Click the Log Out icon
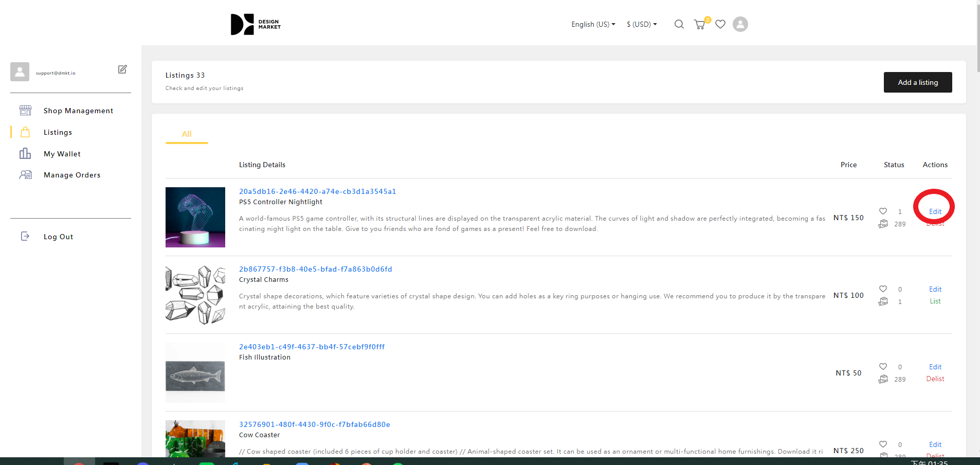This screenshot has width=980, height=465. (x=25, y=237)
